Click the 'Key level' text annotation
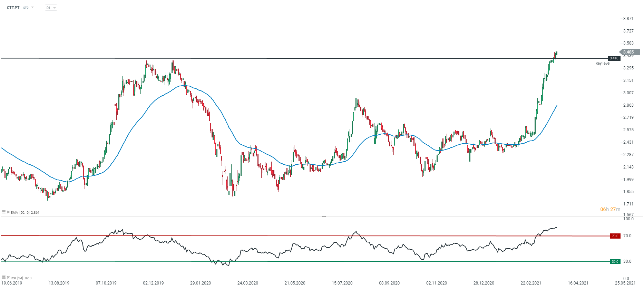Screen dimensions: 644x289 [x=603, y=64]
